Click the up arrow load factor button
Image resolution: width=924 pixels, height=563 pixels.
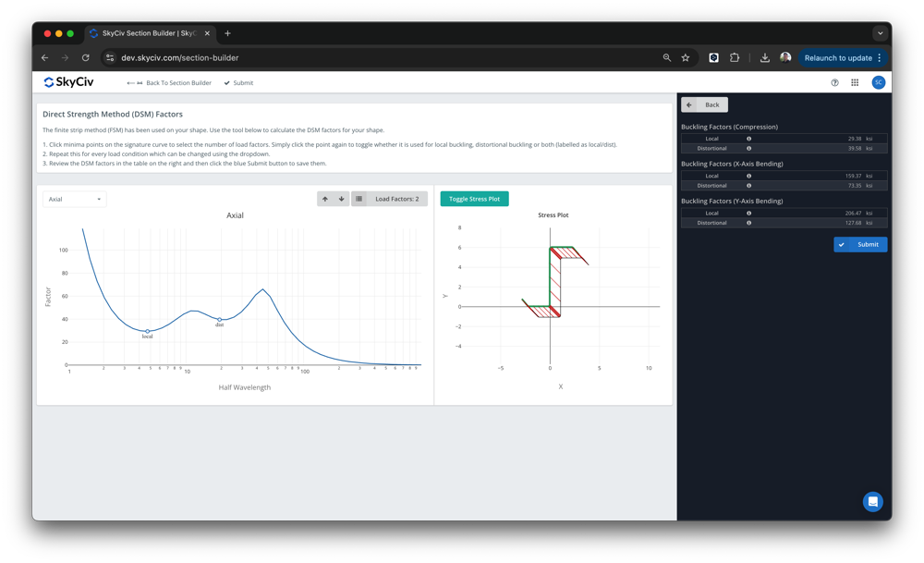pyautogui.click(x=325, y=199)
